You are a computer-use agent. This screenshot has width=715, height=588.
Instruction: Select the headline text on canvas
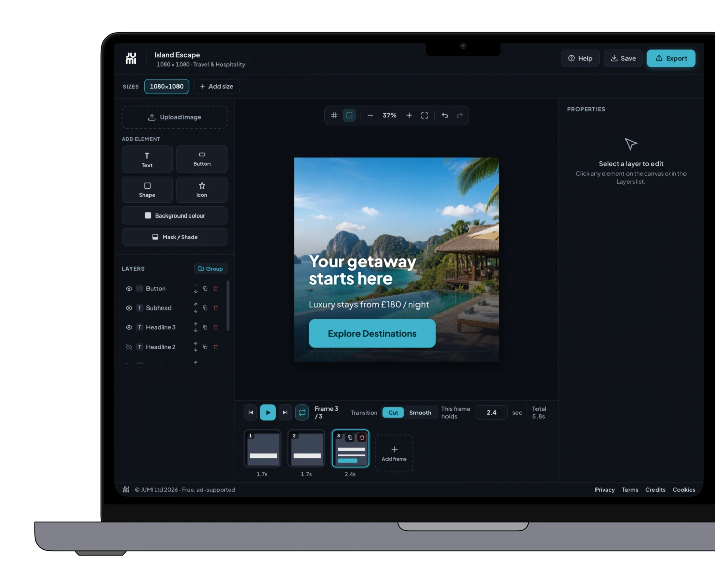(x=363, y=270)
